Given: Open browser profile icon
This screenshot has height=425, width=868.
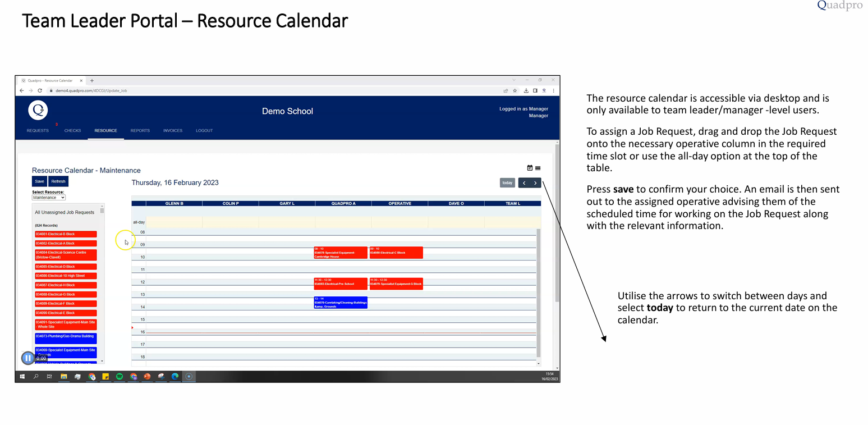Looking at the screenshot, I should tap(544, 90).
